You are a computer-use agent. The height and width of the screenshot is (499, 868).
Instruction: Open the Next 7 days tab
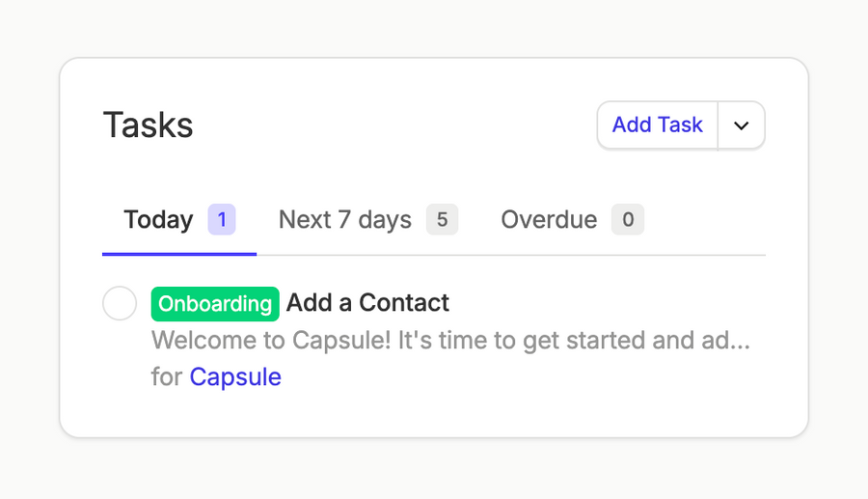tap(366, 220)
